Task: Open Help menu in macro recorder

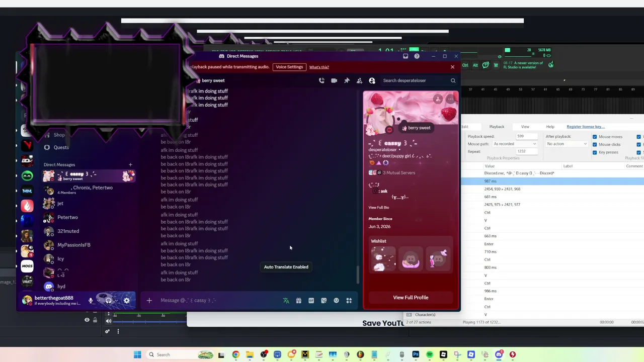Action: pos(550,127)
